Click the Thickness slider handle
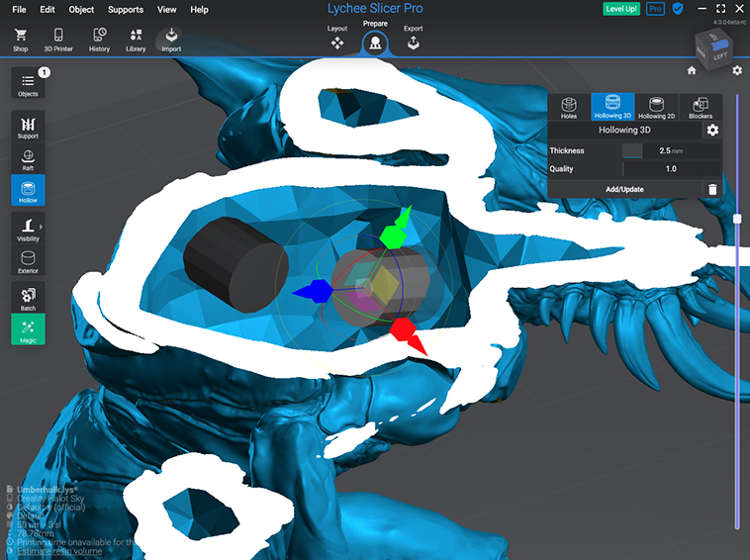Image resolution: width=750 pixels, height=560 pixels. [632, 150]
